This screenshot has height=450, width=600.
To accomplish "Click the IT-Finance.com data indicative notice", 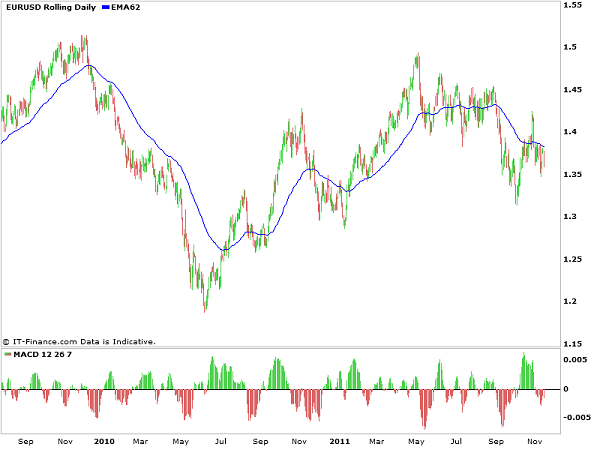I will pos(79,341).
